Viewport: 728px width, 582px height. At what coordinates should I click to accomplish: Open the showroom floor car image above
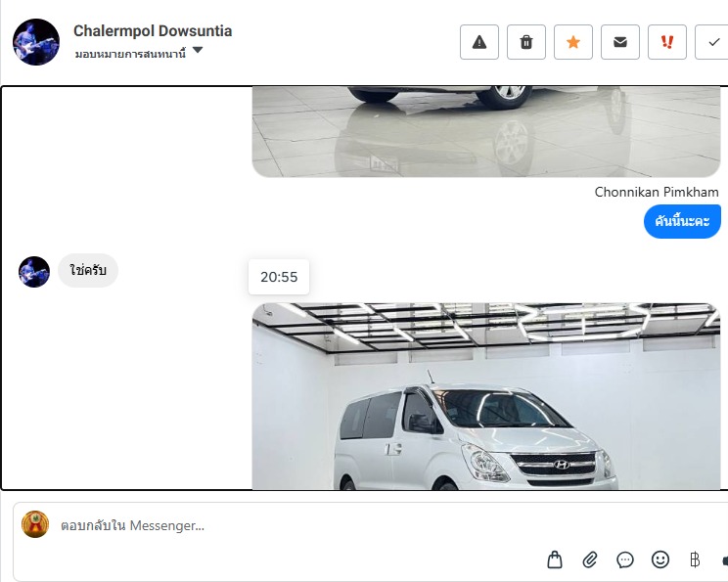pos(486,132)
